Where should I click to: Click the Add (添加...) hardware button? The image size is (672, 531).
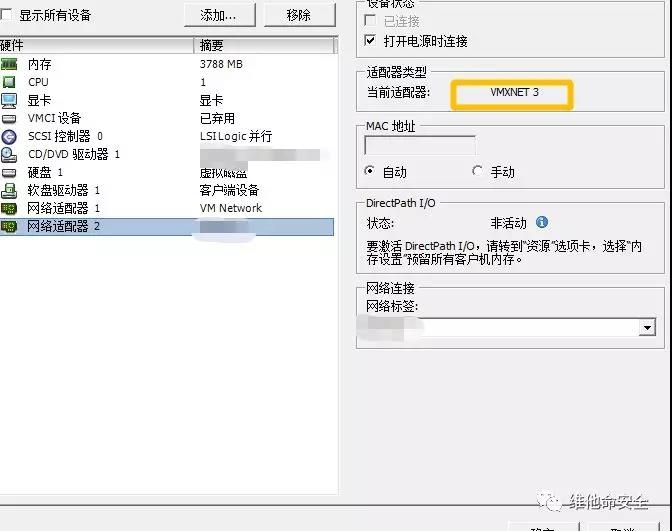point(218,15)
